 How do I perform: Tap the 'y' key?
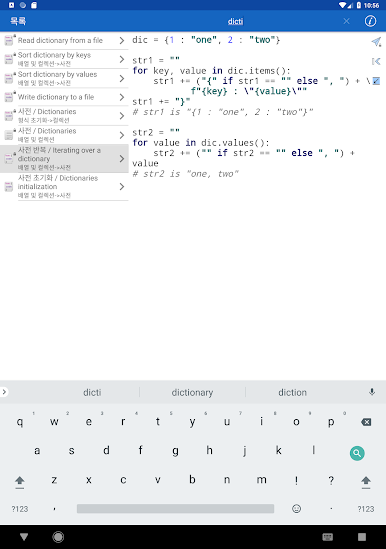192,422
